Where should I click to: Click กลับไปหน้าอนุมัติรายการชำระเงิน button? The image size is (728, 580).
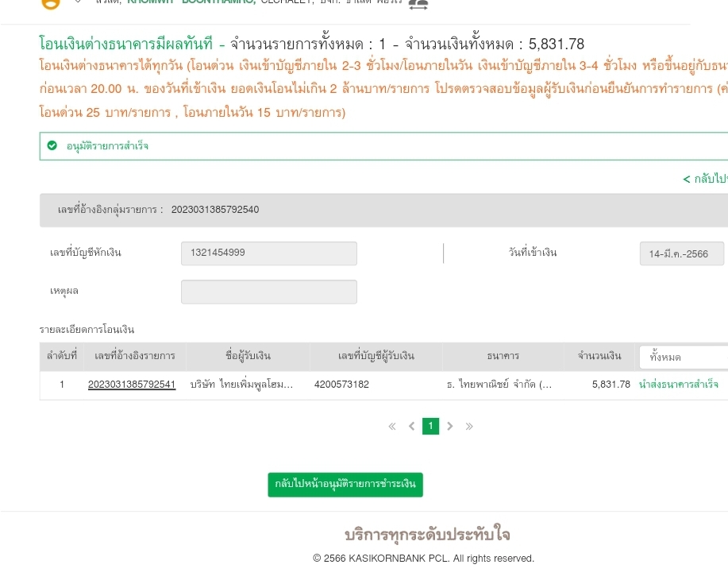click(x=345, y=485)
